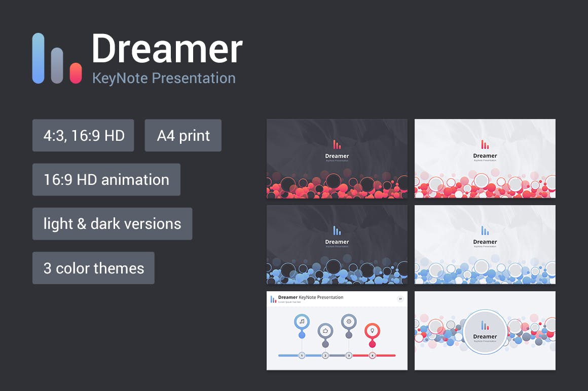Open the mixed-color bubbles slide with circular logo
The image size is (588, 391).
(x=485, y=331)
